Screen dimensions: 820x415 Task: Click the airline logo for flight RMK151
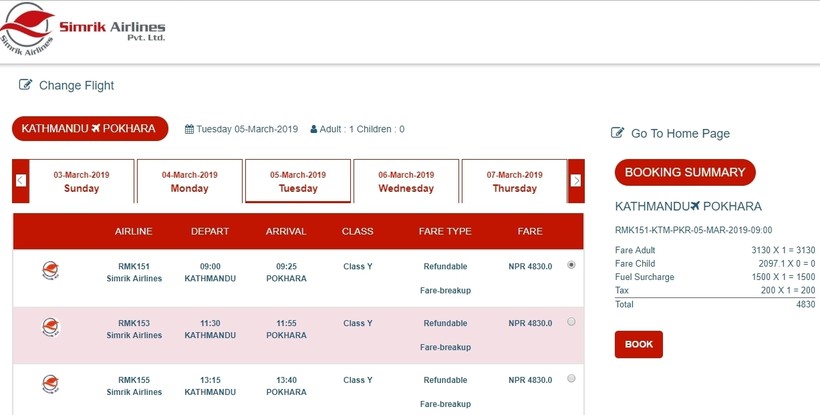pyautogui.click(x=51, y=270)
